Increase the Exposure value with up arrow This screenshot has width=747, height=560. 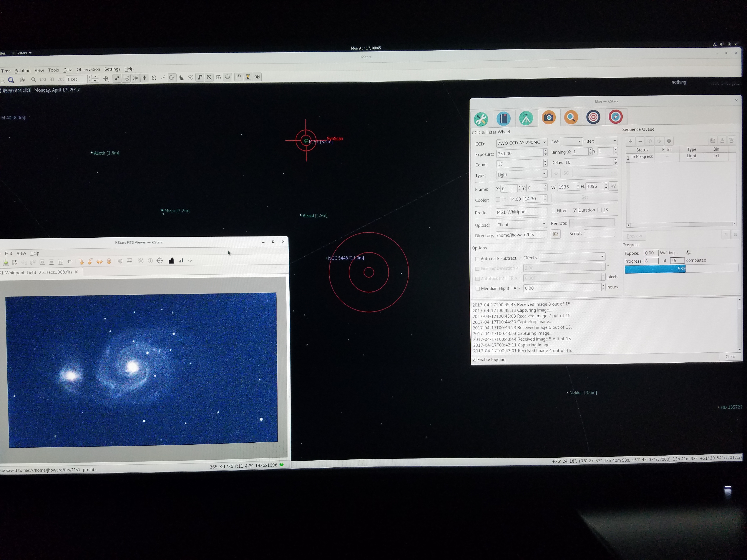(x=545, y=151)
